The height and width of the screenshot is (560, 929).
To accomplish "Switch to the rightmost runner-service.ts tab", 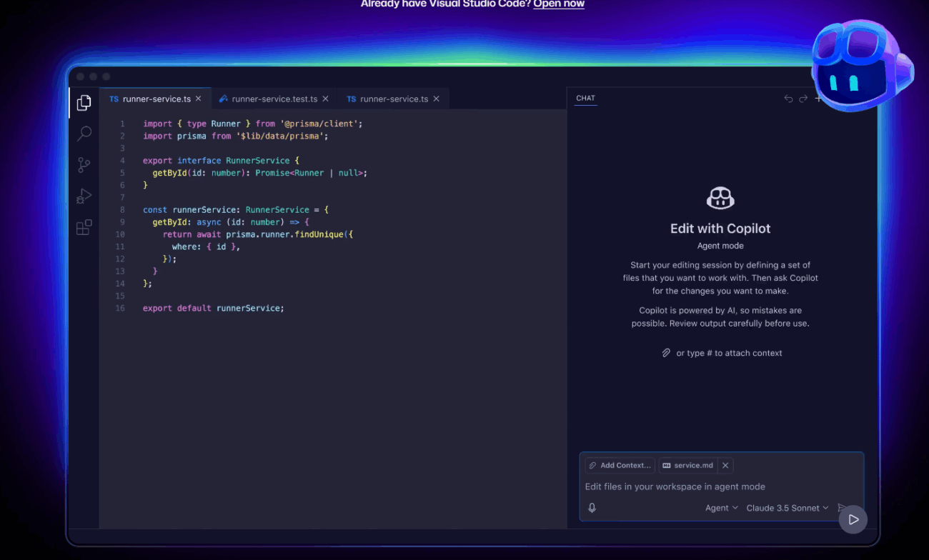I will 394,99.
